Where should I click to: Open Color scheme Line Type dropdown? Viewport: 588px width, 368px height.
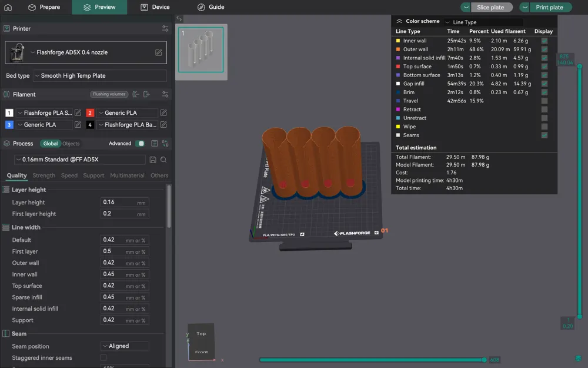(484, 22)
